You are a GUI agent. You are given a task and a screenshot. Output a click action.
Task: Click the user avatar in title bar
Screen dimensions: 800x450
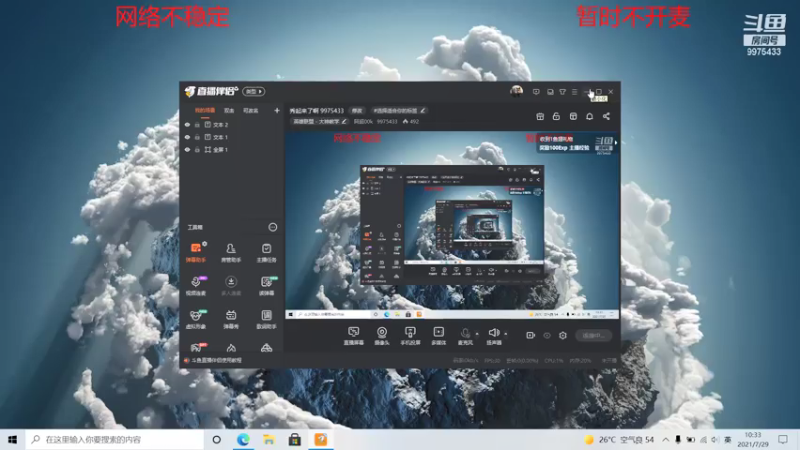tap(516, 91)
